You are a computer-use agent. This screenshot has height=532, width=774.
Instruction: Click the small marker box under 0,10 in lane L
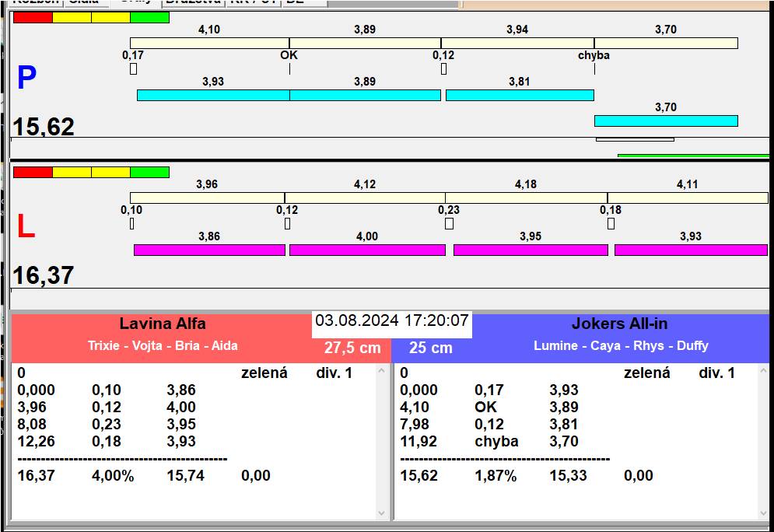coord(131,223)
